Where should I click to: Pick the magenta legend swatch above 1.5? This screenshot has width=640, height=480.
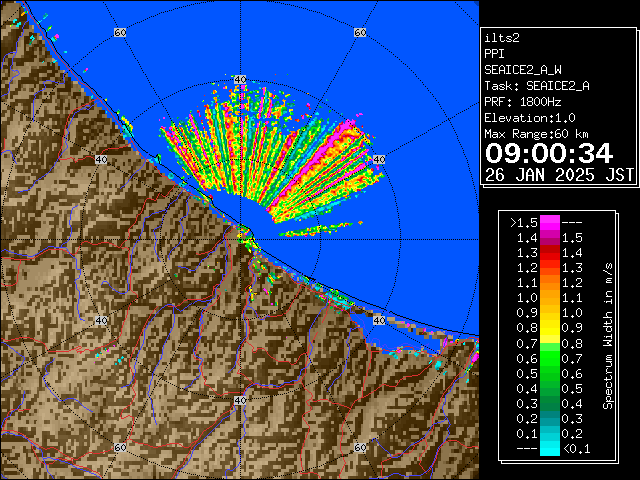coord(550,223)
